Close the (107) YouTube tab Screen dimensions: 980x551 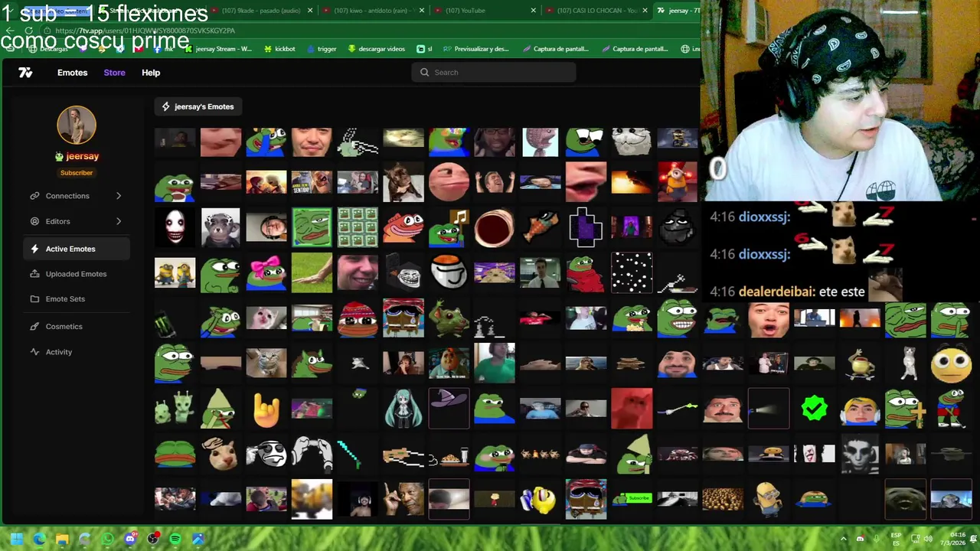point(534,11)
